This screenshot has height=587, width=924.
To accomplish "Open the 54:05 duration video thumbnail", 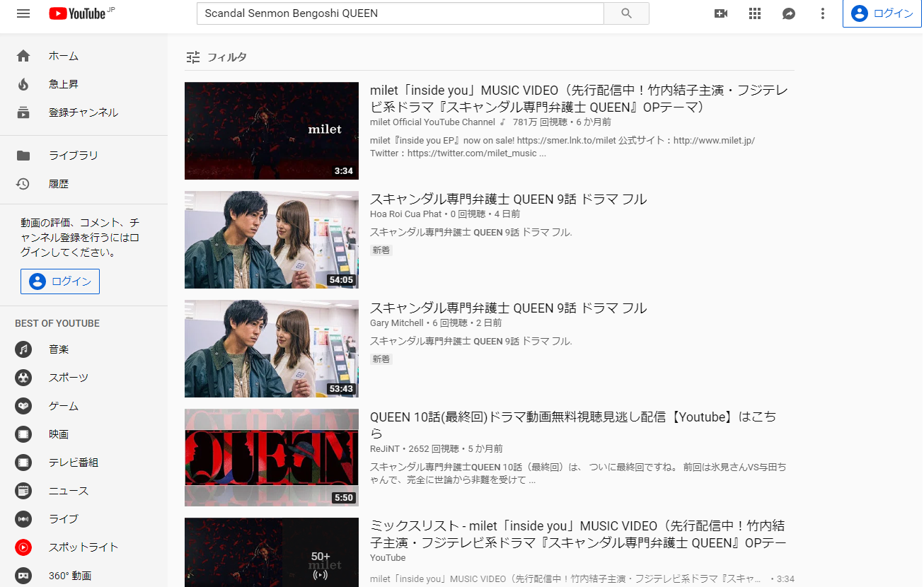I will (272, 240).
